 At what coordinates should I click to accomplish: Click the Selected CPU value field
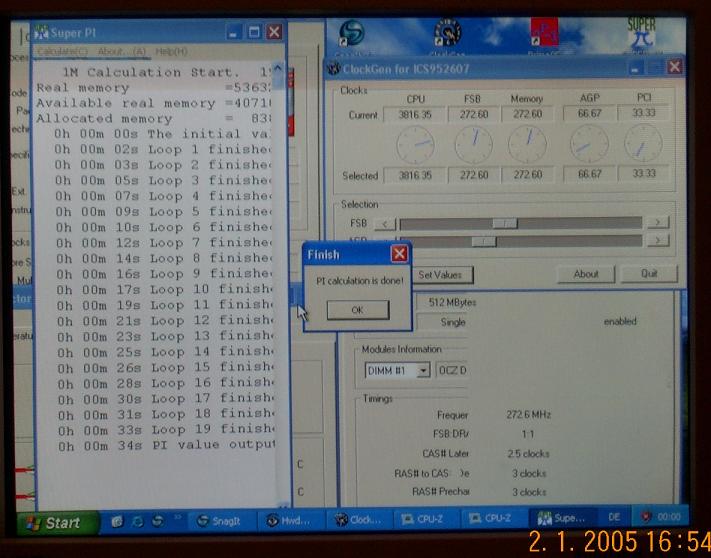[x=414, y=175]
